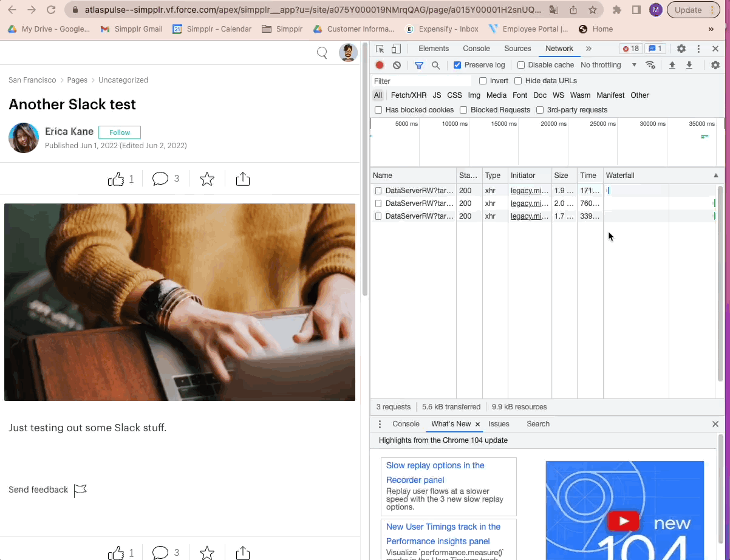Open the DevTools three-dot menu
This screenshot has height=560, width=730.
coord(698,49)
